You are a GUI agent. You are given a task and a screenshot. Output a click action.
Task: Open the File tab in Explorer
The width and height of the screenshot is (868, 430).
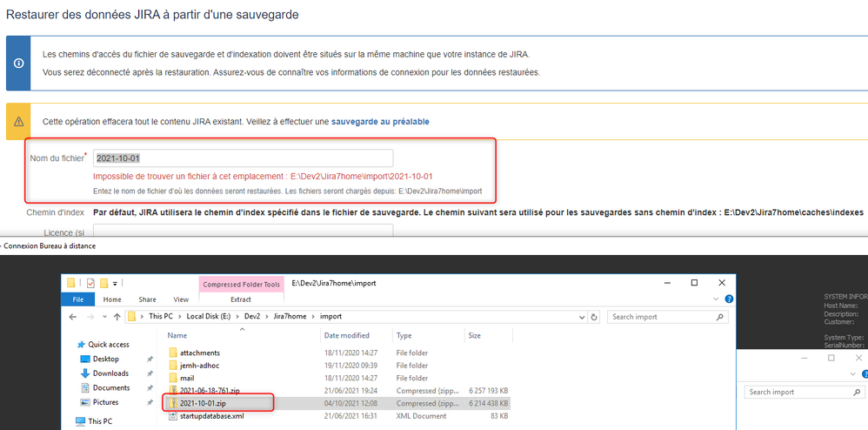coord(78,299)
